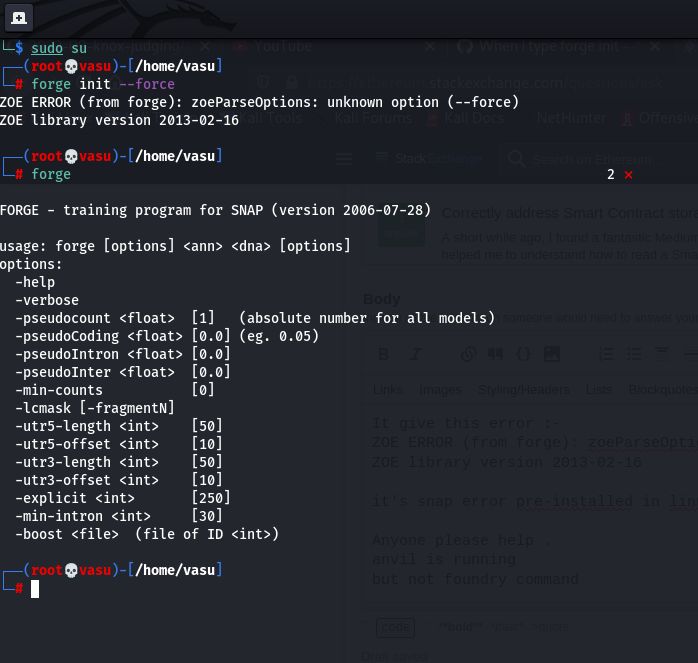Viewport: 698px width, 663px height.
Task: Open the Offensive bookmark
Action: [660, 118]
